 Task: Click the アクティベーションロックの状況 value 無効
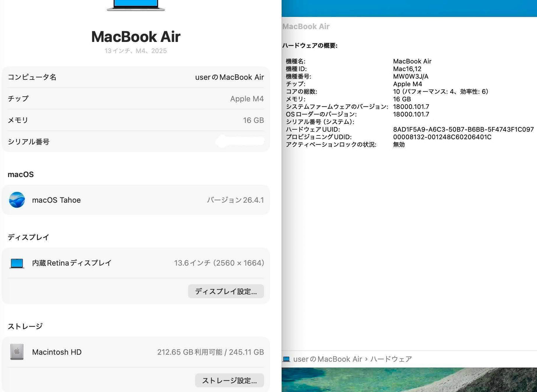pos(399,145)
